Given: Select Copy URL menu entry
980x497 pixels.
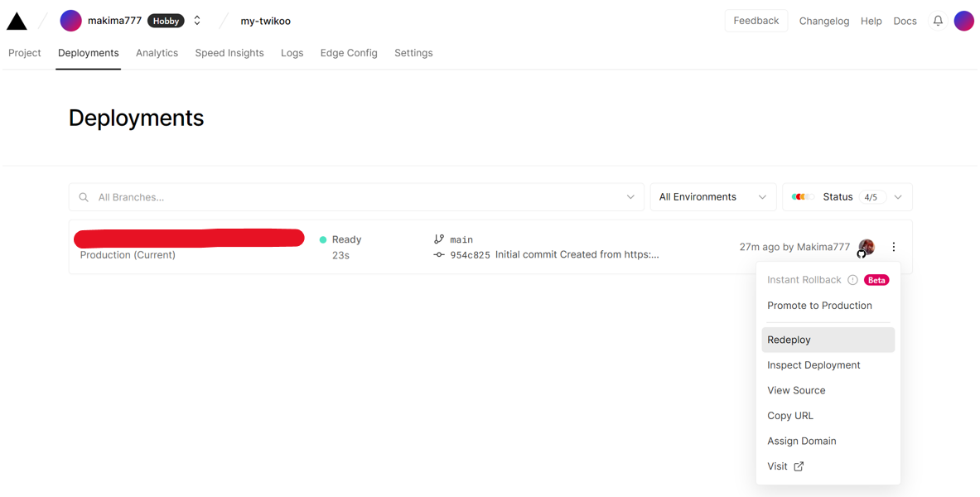Looking at the screenshot, I should click(x=828, y=416).
